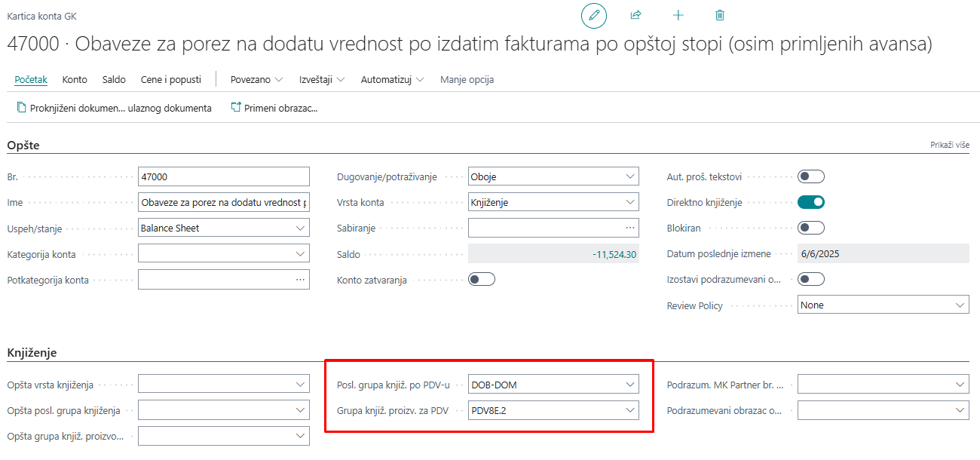Toggle Aut. proš. tekstovi switch
Viewport: 980px width, 460px height.
click(810, 176)
